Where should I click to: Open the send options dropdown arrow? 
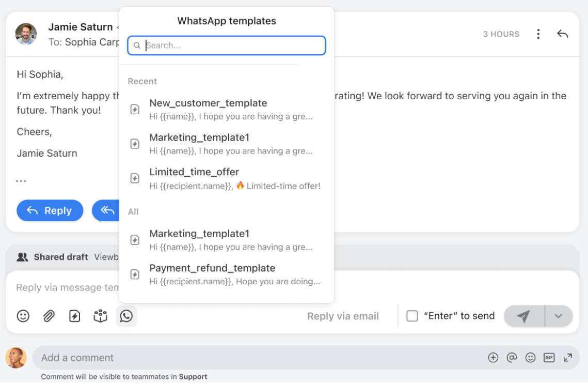click(x=559, y=316)
